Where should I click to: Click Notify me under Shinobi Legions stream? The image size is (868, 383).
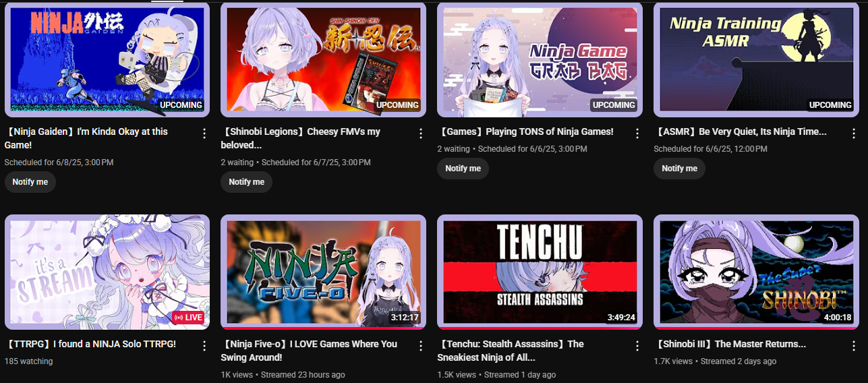(x=247, y=182)
